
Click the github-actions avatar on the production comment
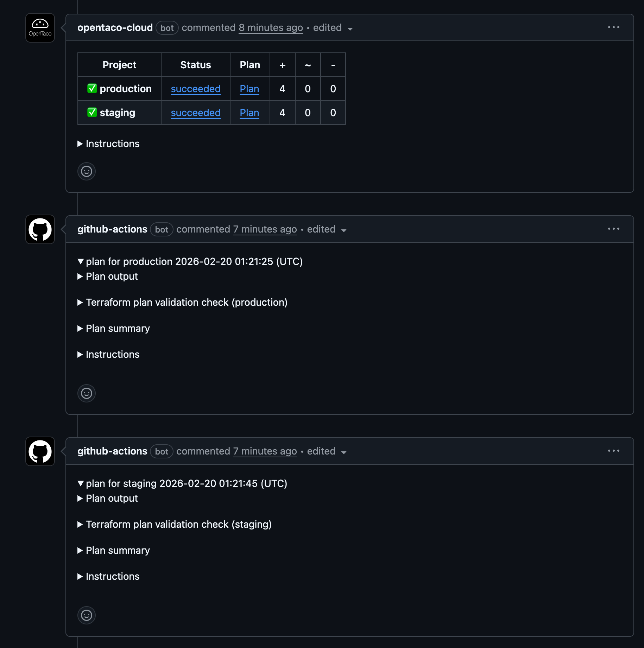point(40,229)
